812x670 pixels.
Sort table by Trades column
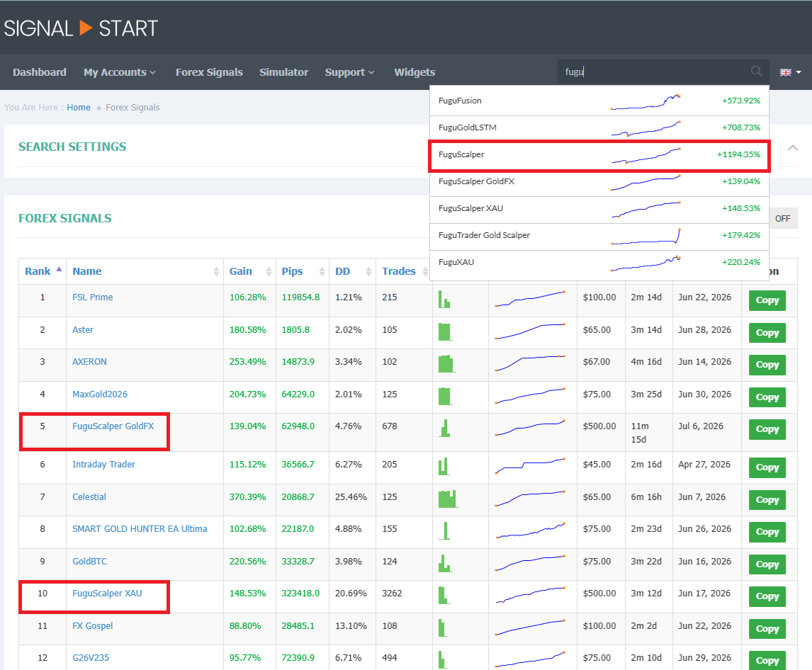(x=403, y=271)
